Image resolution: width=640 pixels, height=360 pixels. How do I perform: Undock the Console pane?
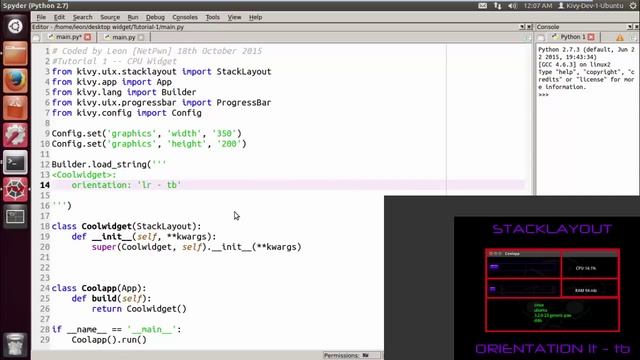tap(629, 27)
